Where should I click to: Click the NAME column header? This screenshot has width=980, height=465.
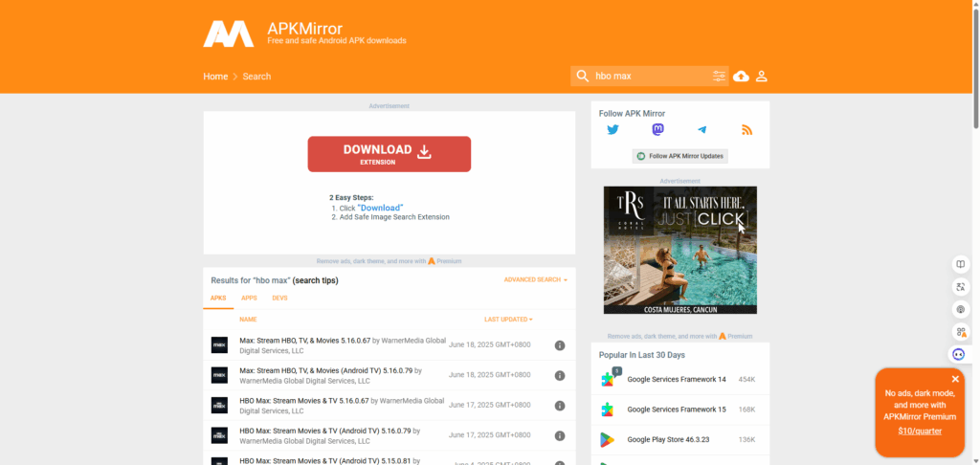tap(248, 320)
